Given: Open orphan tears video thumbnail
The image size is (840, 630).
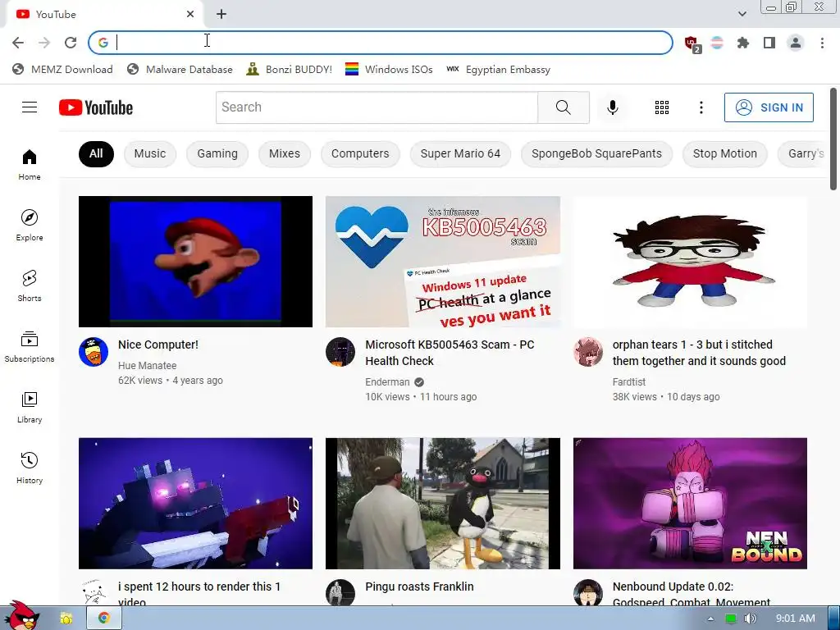Looking at the screenshot, I should click(690, 262).
